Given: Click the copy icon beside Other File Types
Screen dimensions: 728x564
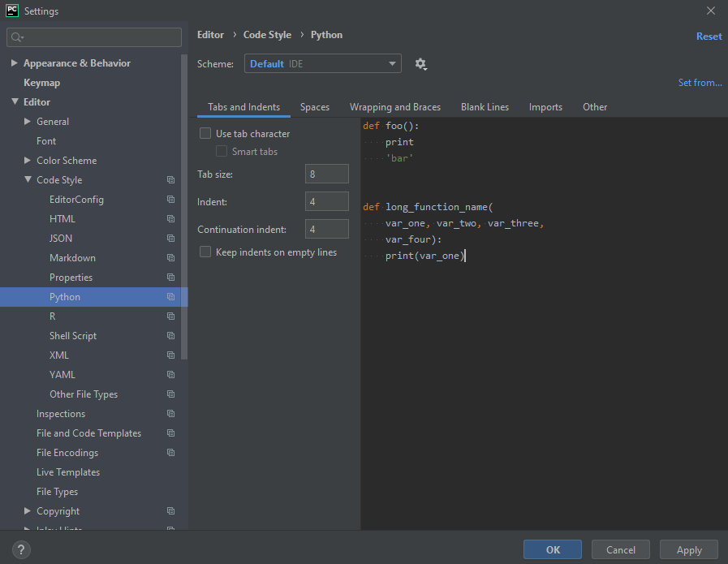Looking at the screenshot, I should pyautogui.click(x=171, y=394).
